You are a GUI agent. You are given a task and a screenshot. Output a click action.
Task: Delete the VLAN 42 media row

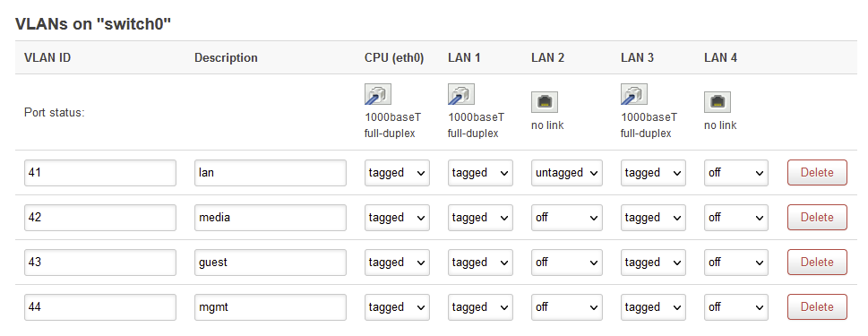(817, 218)
